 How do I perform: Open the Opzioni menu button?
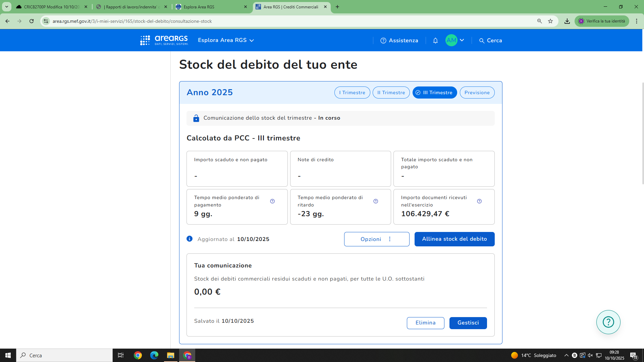pyautogui.click(x=376, y=239)
